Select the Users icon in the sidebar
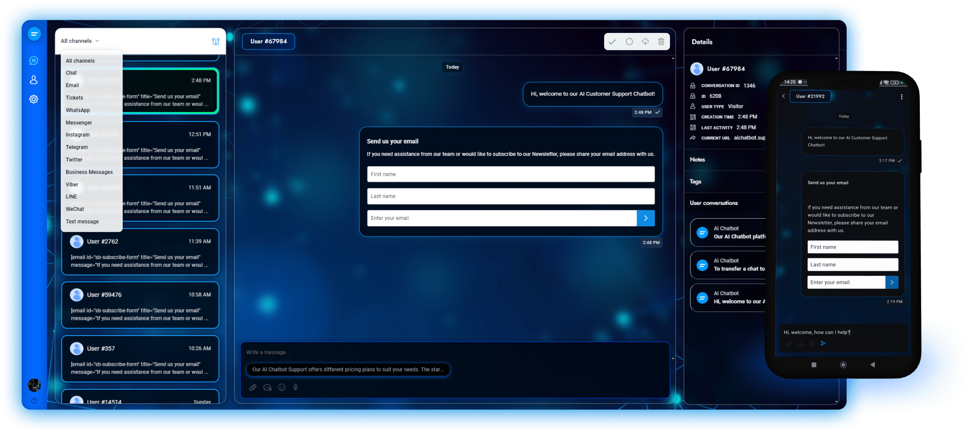This screenshot has height=433, width=980. coord(34,80)
